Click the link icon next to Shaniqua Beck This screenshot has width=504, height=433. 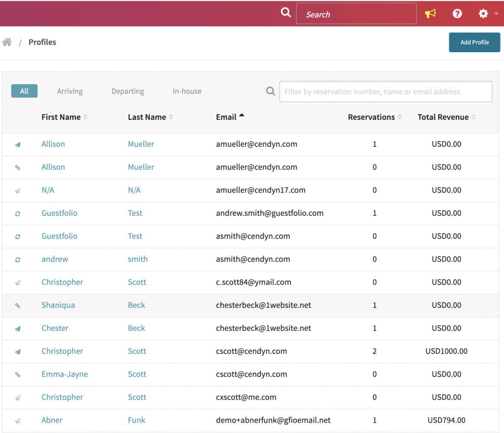tap(18, 305)
